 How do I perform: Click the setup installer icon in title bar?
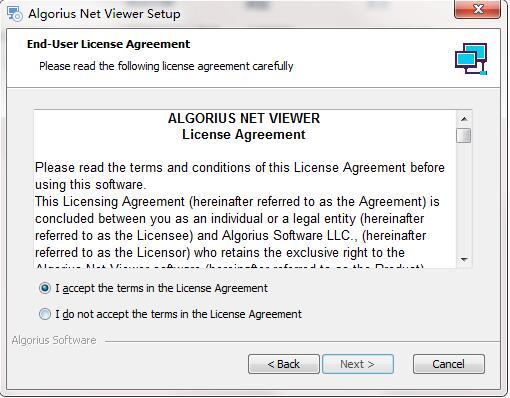[15, 14]
